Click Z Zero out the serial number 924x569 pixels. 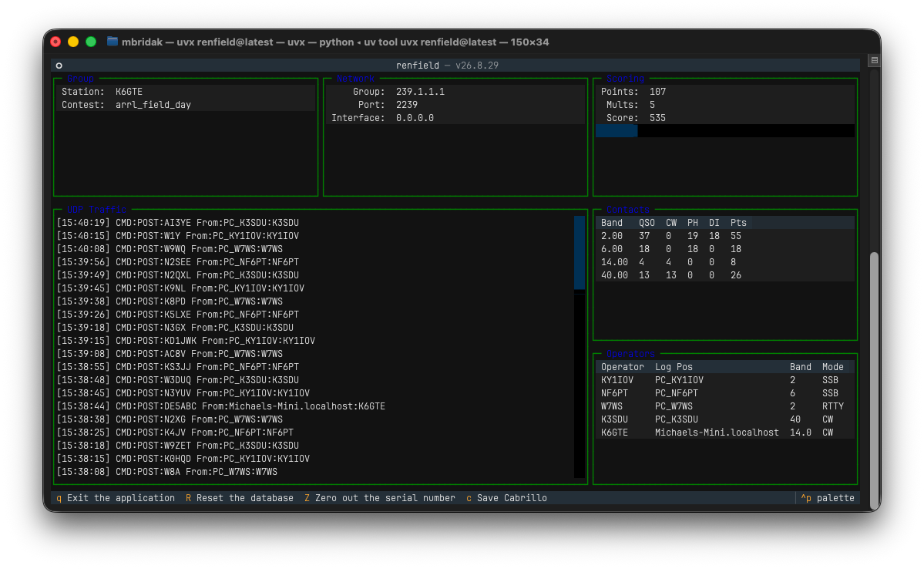[x=379, y=497]
